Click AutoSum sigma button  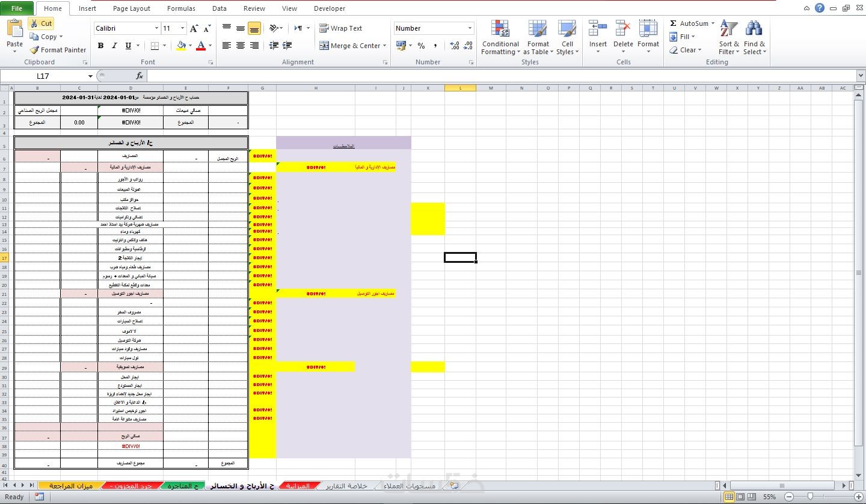689,23
